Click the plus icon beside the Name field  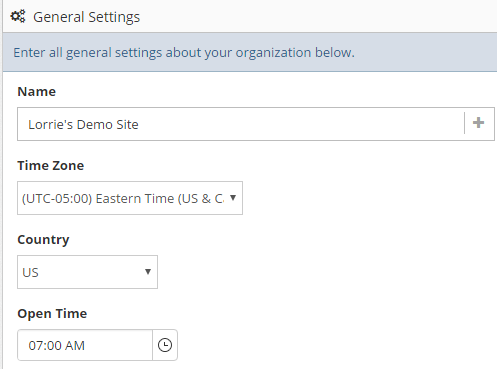(x=478, y=123)
